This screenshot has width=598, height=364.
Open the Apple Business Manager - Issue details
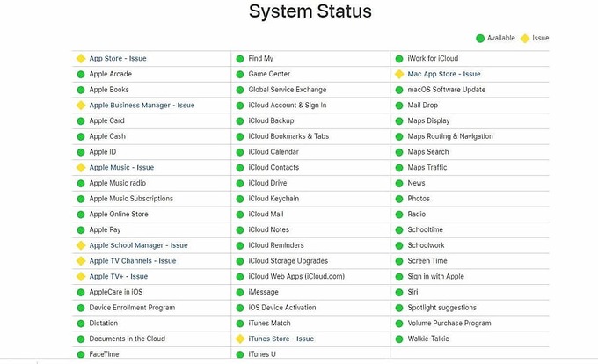coord(142,106)
